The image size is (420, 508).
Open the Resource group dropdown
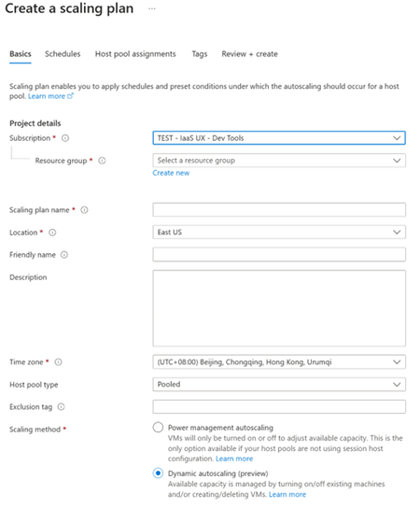pos(279,161)
